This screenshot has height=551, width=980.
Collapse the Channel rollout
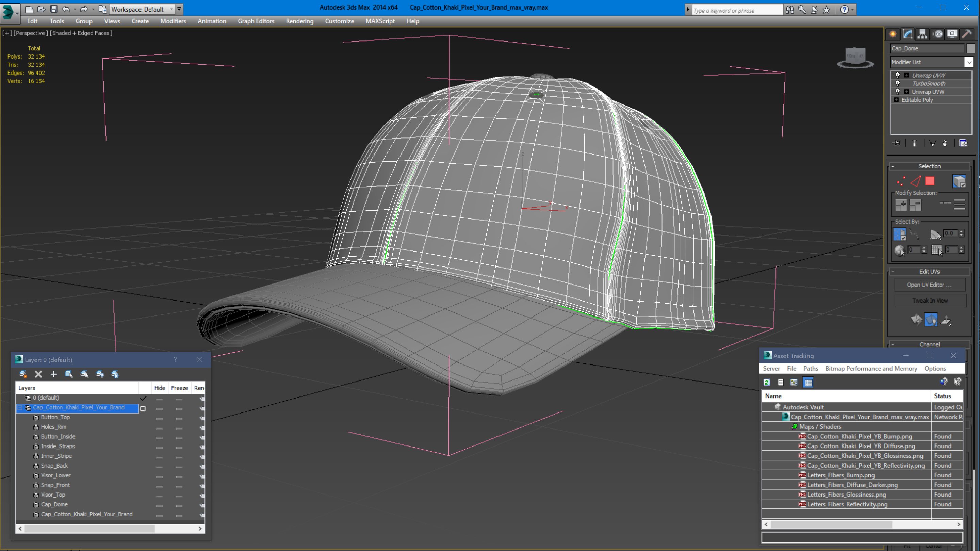coord(929,344)
